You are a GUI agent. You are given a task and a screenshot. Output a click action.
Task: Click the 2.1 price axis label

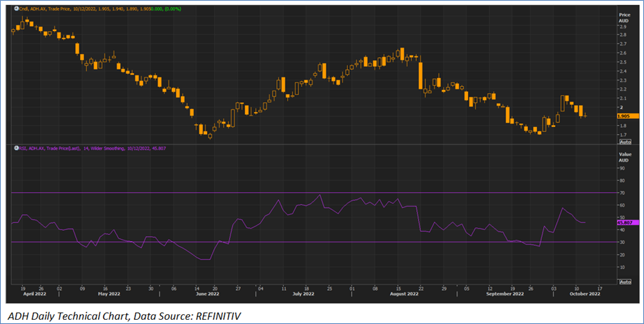coord(623,98)
